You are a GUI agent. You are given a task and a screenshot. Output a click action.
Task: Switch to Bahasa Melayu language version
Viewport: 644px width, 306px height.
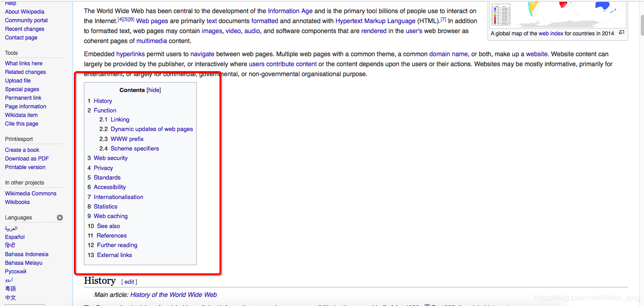coord(24,263)
